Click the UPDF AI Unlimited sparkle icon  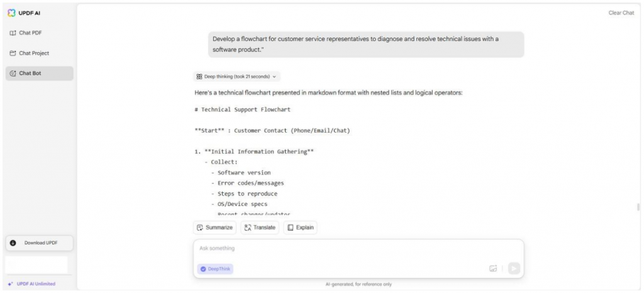click(10, 284)
